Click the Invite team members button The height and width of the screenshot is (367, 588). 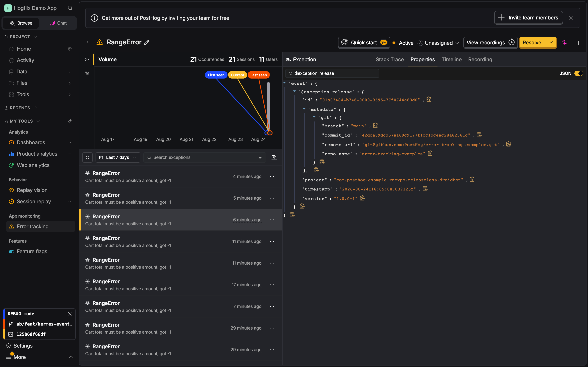click(528, 17)
